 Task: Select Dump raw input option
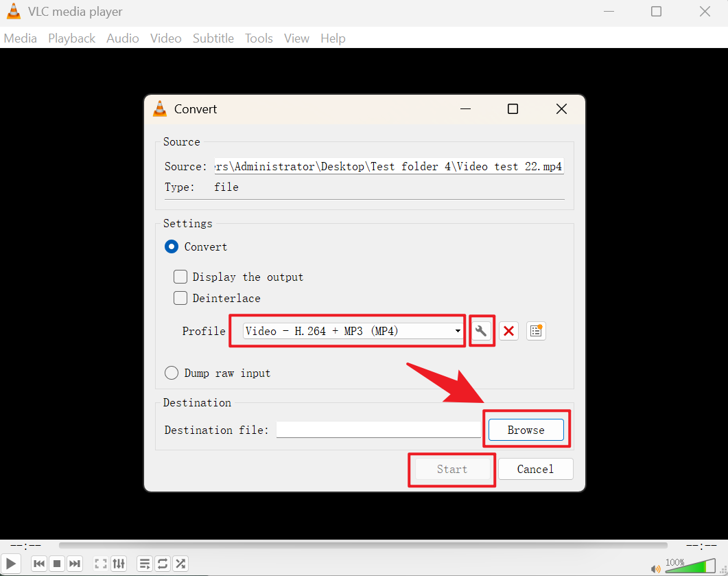click(172, 373)
